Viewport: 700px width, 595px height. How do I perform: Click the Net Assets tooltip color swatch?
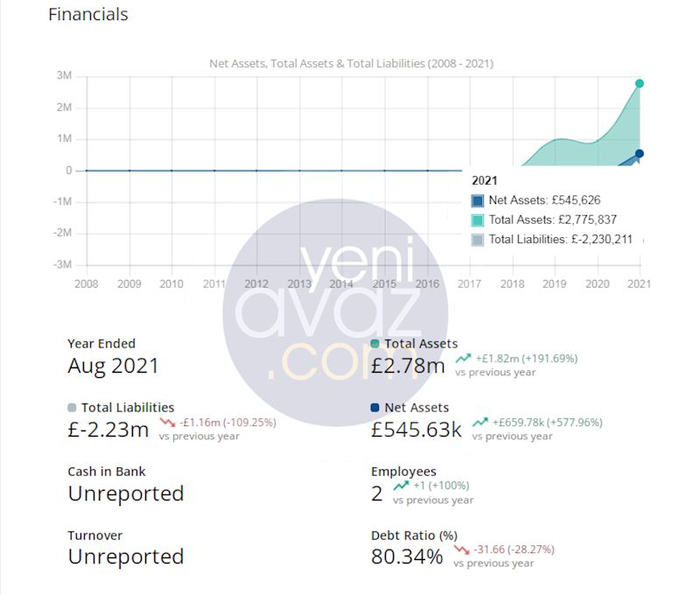click(x=478, y=200)
